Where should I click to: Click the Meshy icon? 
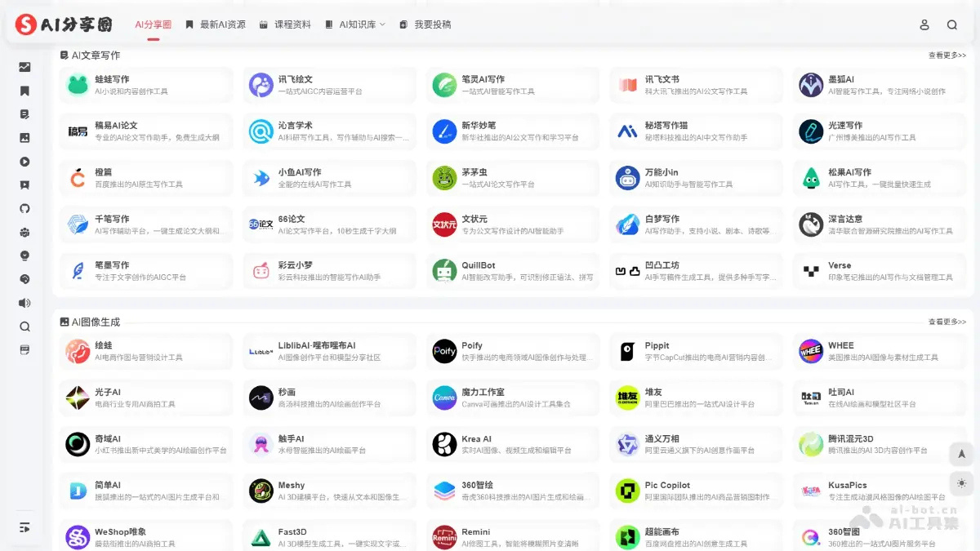click(261, 491)
